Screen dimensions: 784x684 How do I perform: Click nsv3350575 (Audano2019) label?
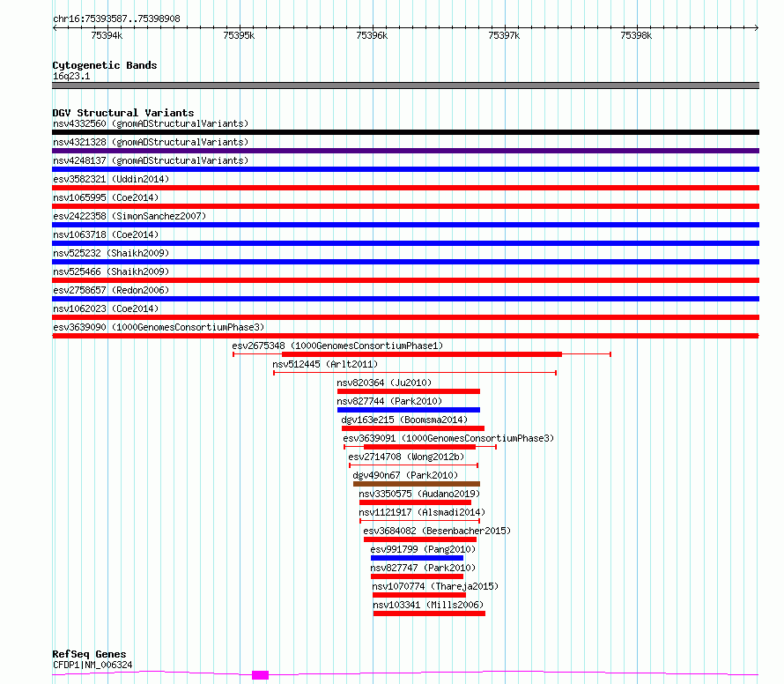(419, 494)
